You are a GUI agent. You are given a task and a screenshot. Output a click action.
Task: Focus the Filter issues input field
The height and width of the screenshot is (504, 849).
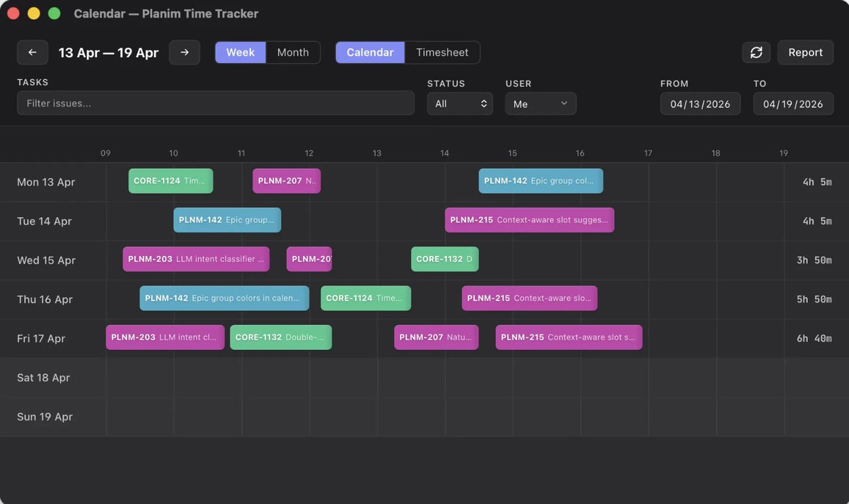click(216, 103)
